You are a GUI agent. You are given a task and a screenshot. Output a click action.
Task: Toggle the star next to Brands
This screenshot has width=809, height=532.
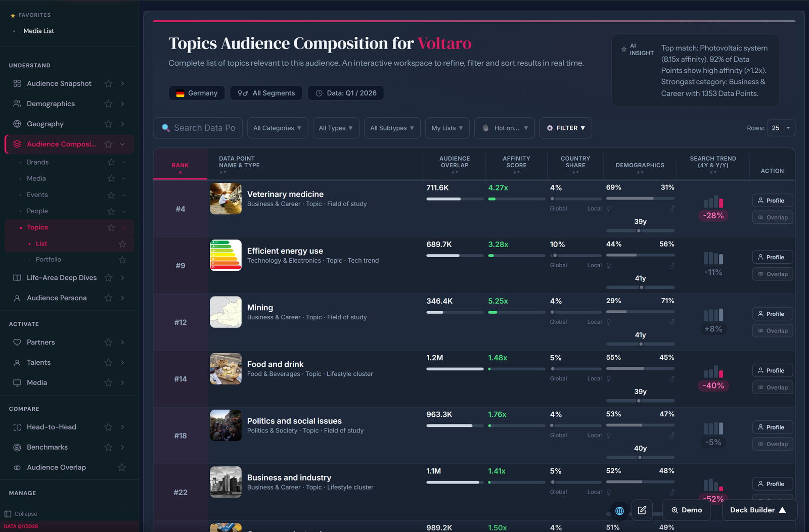coord(111,162)
